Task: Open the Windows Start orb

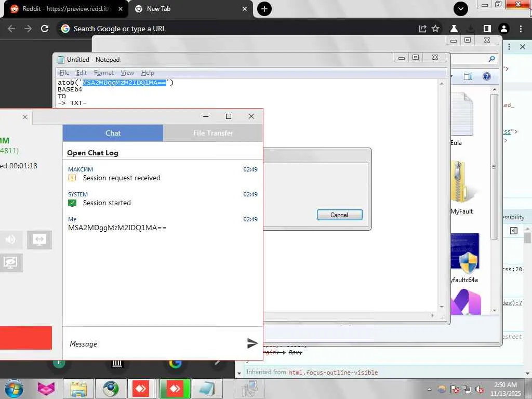Action: [14, 389]
